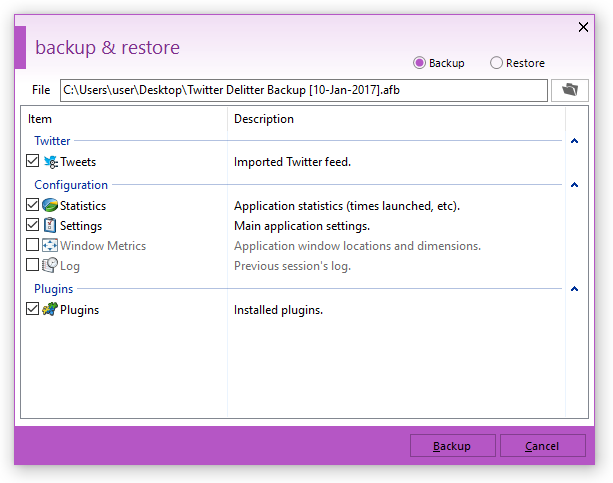Click the Window Metrics icon
The image size is (613, 483).
pos(50,246)
